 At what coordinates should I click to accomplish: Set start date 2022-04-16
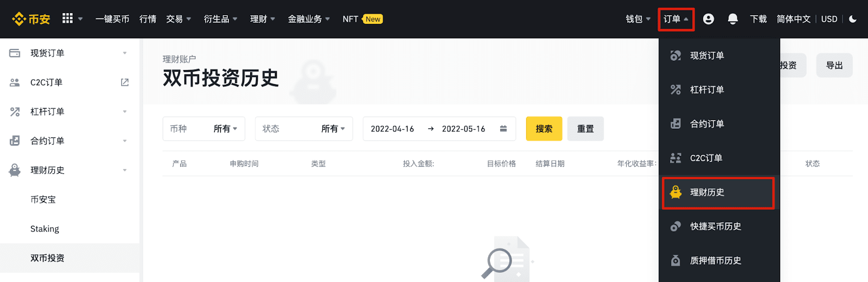pos(392,129)
